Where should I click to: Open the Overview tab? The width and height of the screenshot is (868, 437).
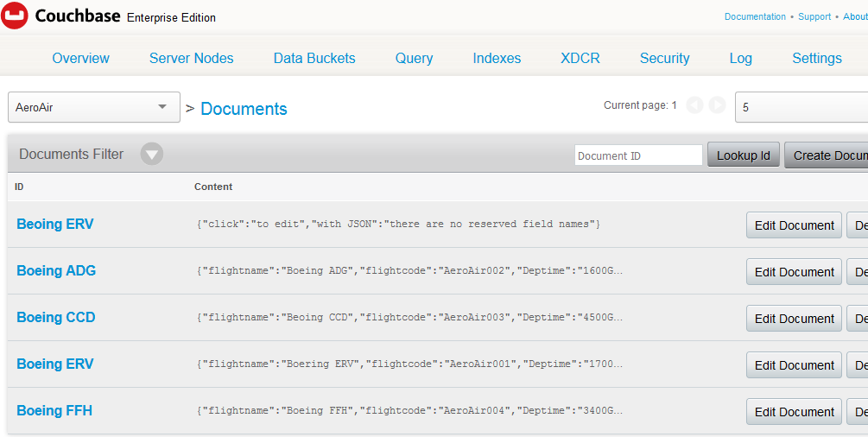pyautogui.click(x=81, y=58)
